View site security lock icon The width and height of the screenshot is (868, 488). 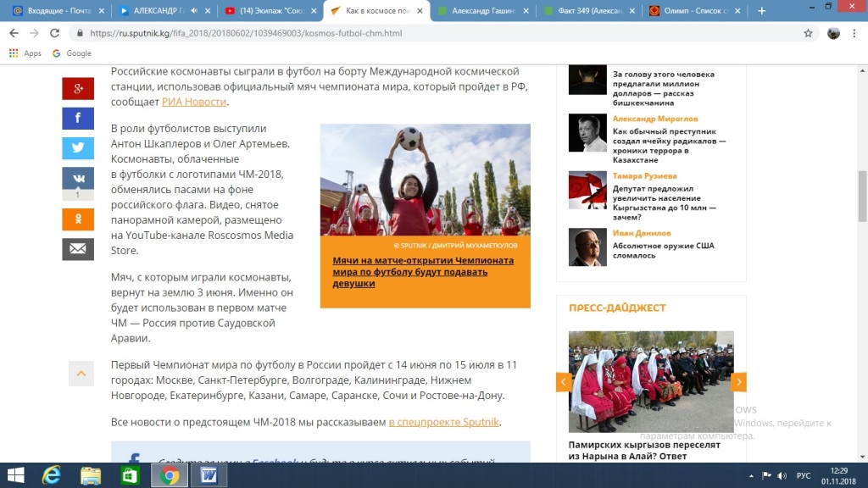[x=80, y=33]
